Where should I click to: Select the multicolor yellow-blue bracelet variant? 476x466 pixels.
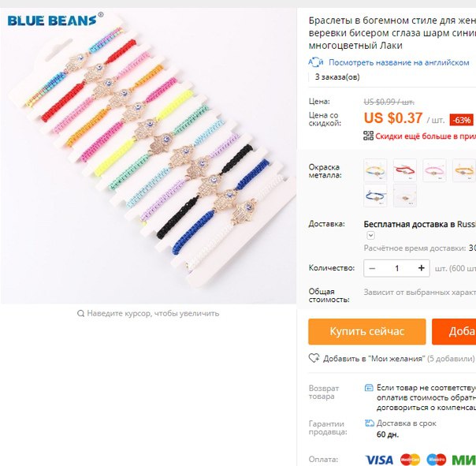[375, 170]
